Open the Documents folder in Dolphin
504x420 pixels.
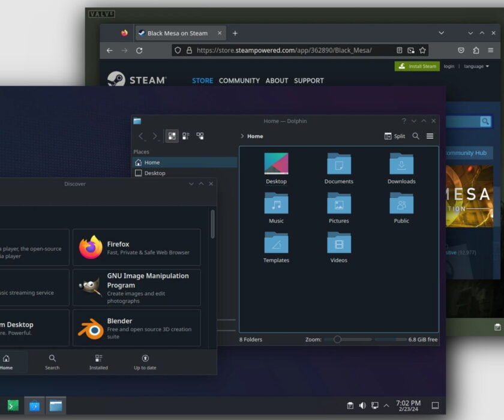(x=339, y=169)
